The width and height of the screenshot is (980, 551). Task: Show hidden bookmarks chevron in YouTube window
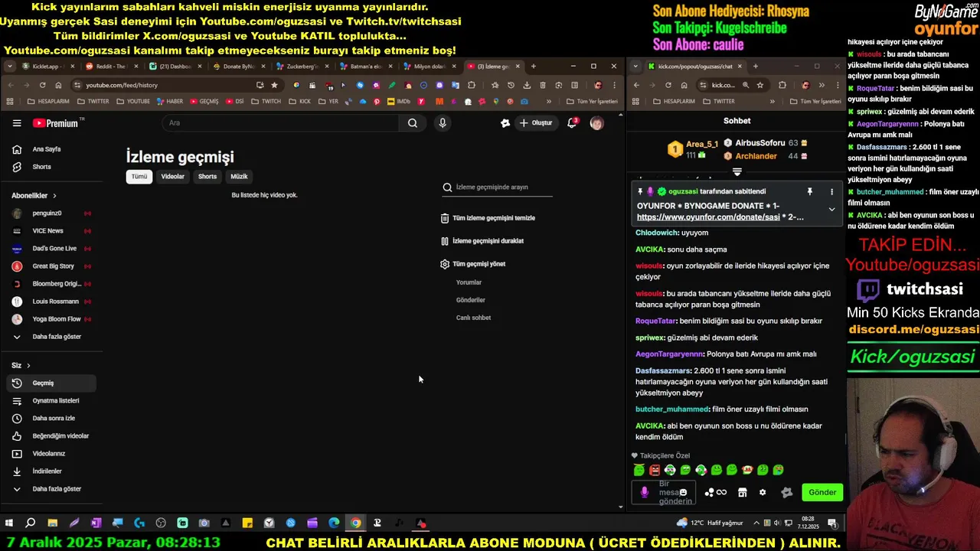(x=548, y=101)
